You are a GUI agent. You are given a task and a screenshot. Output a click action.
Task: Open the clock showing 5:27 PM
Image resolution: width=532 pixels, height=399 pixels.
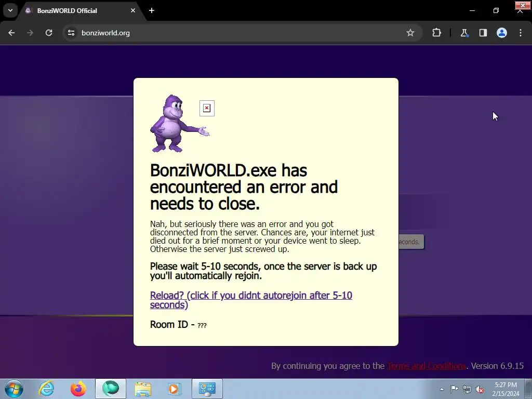click(x=506, y=389)
